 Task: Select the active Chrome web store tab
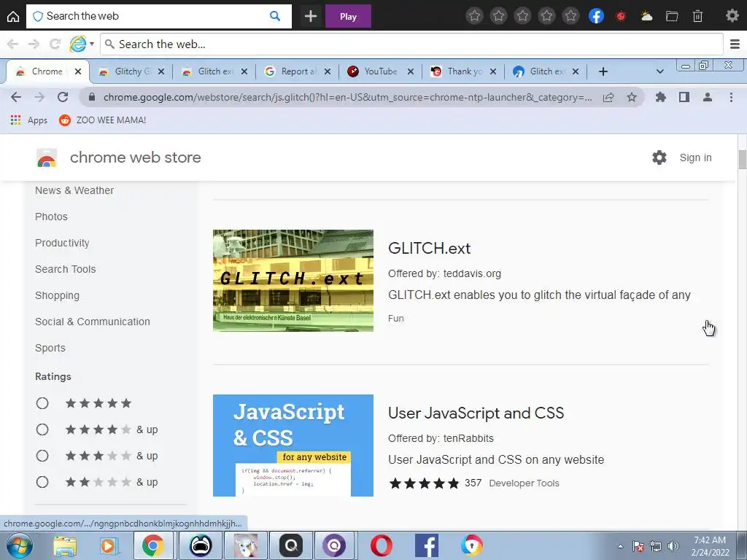pos(47,71)
